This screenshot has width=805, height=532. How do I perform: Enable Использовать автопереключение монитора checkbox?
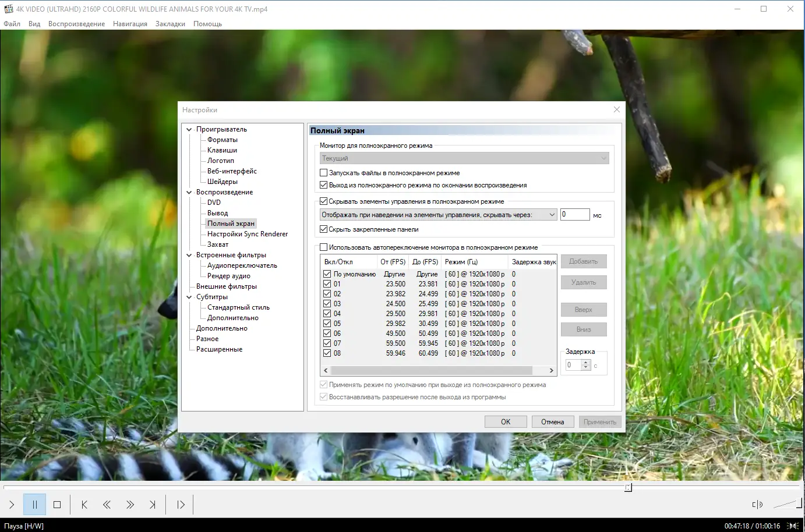tap(324, 247)
